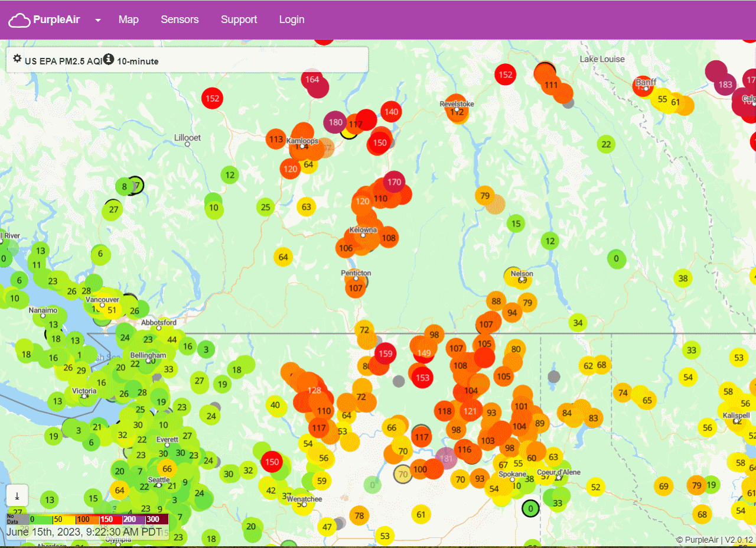
Task: Click the PurpleAir cloud logo
Action: click(x=19, y=20)
